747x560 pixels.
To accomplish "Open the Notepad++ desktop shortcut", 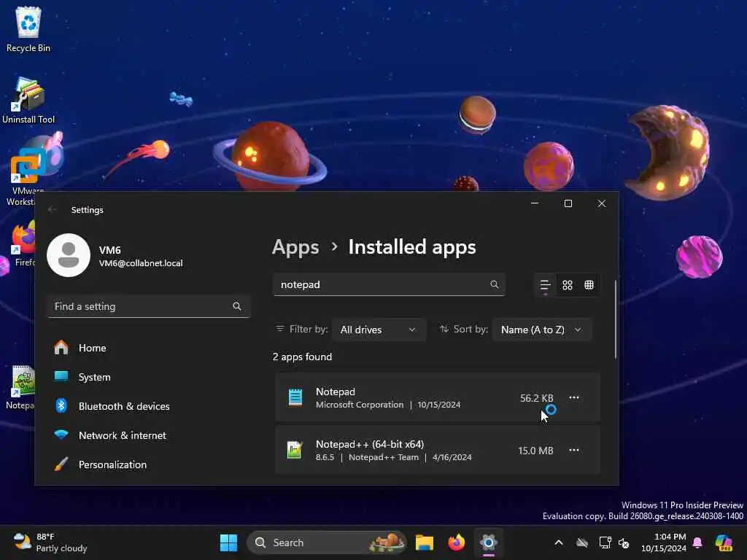I will coord(20,386).
